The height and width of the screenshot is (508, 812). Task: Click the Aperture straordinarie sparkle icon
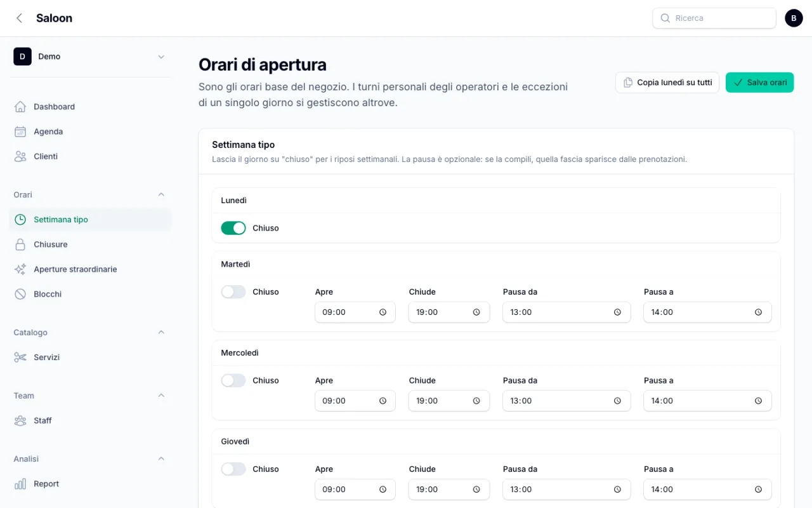coord(20,269)
